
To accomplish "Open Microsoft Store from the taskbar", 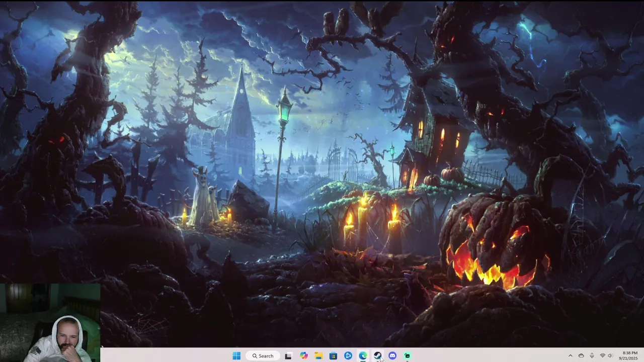I will (x=333, y=355).
